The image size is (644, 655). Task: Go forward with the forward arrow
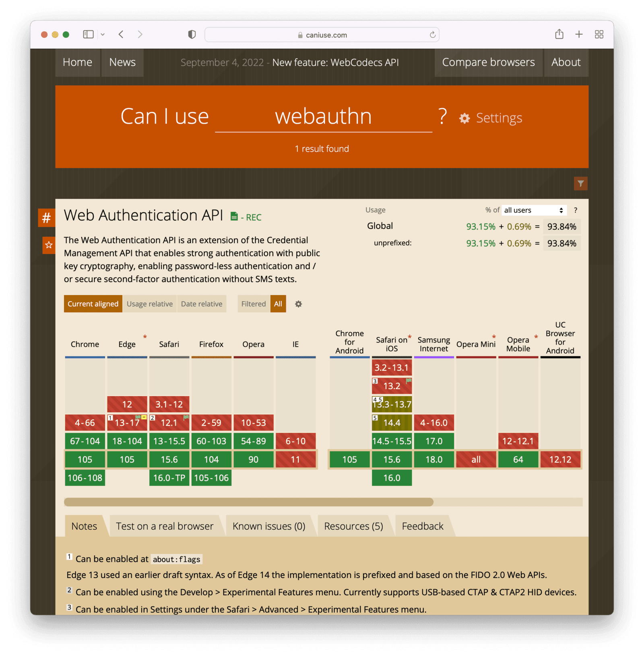140,35
